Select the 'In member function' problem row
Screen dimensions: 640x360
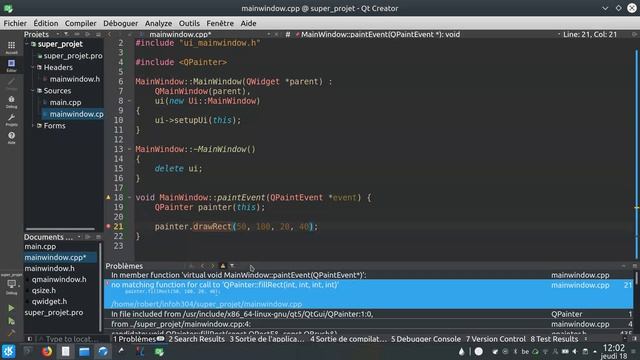369,275
